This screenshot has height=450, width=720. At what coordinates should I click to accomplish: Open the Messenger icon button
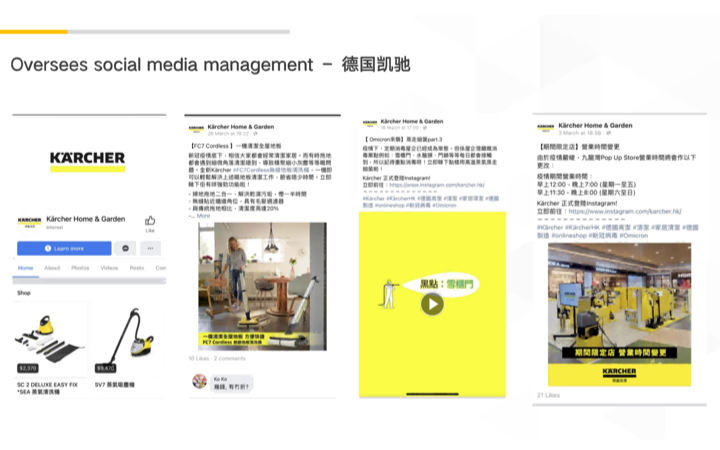pyautogui.click(x=126, y=248)
